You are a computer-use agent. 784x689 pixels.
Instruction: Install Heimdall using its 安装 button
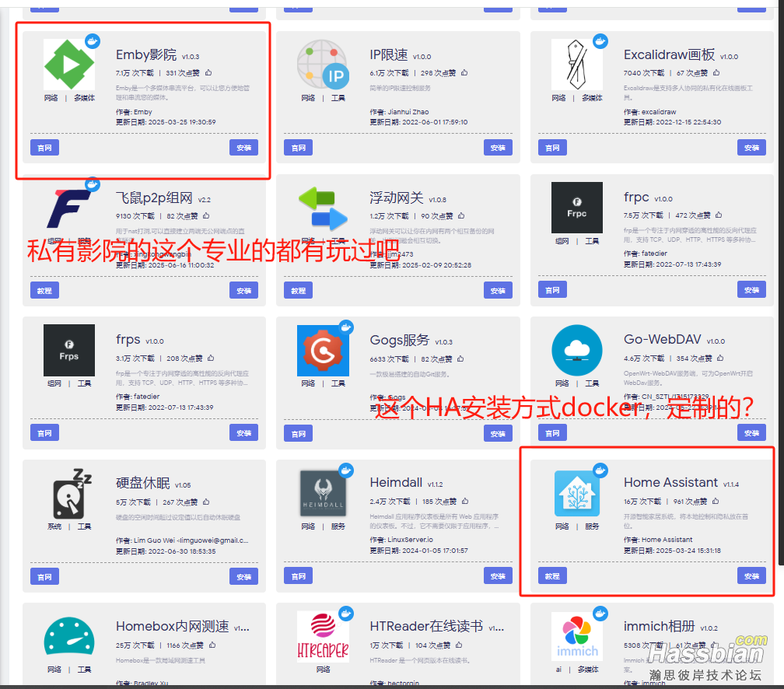tap(498, 576)
